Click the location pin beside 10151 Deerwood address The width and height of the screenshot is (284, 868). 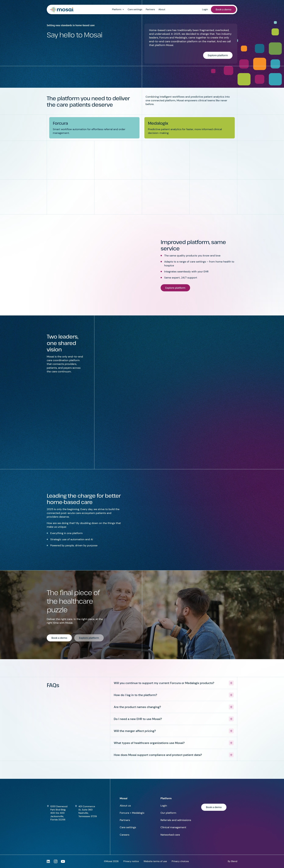48,806
